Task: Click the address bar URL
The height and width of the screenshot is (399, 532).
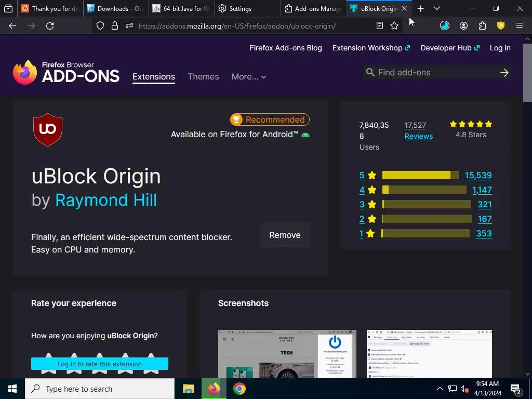Action: point(237,26)
